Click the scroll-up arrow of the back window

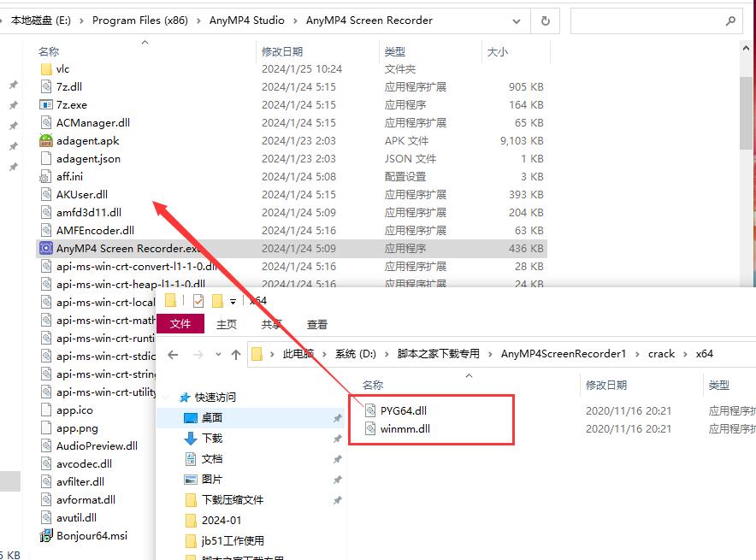click(747, 48)
